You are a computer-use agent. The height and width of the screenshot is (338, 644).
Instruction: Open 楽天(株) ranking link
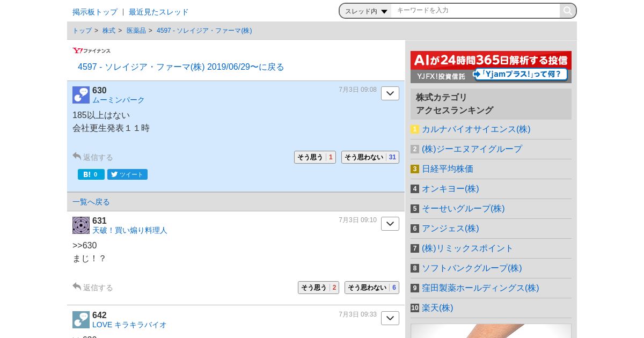tap(437, 308)
